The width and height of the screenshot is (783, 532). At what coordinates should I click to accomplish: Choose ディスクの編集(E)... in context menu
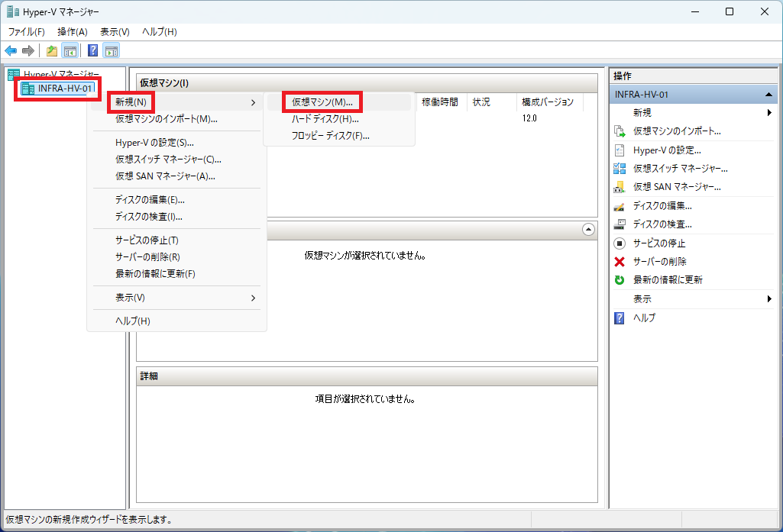(176, 200)
